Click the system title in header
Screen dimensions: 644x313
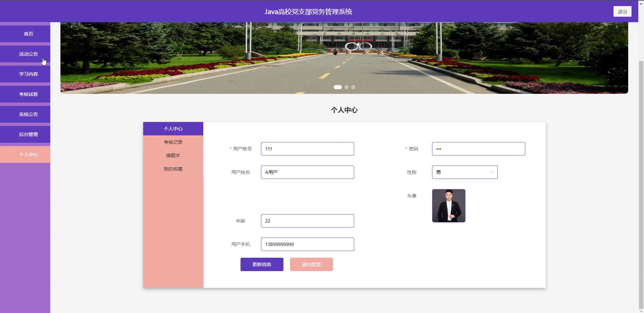[308, 11]
